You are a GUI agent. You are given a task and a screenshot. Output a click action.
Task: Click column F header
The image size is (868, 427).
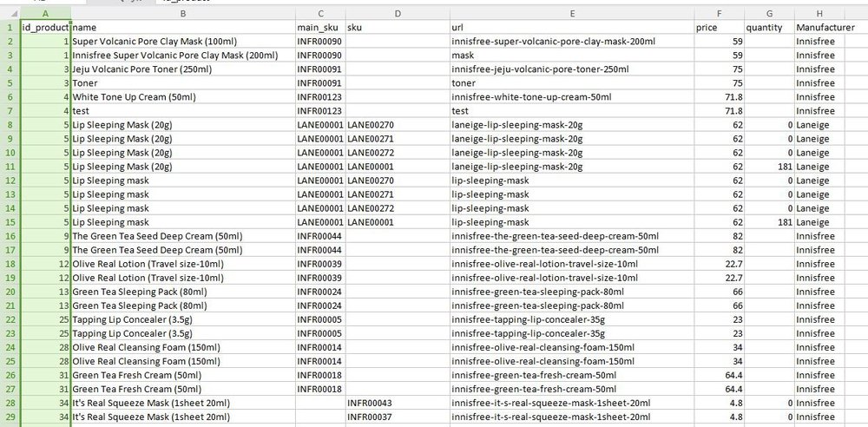point(719,13)
